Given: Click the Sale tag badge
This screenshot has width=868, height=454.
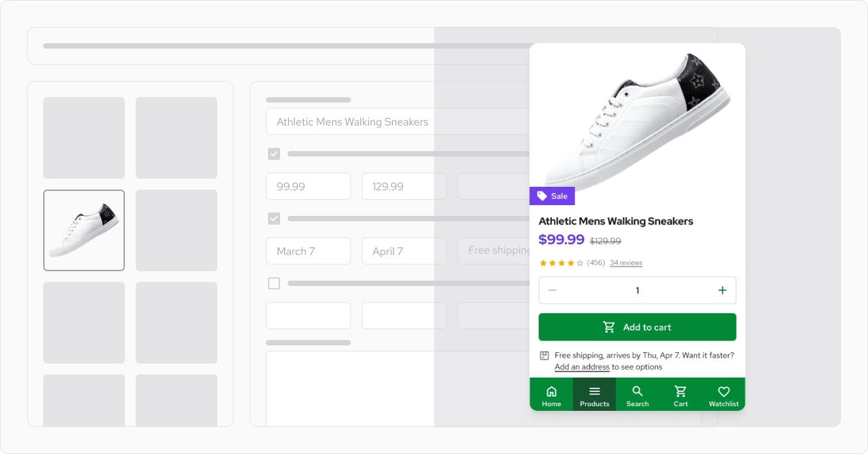Looking at the screenshot, I should click(x=552, y=196).
